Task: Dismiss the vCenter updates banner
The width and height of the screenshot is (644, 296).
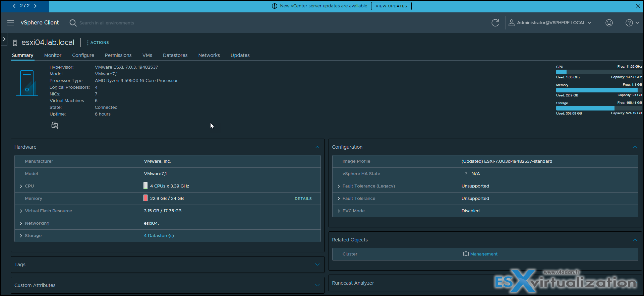Action: pyautogui.click(x=638, y=6)
